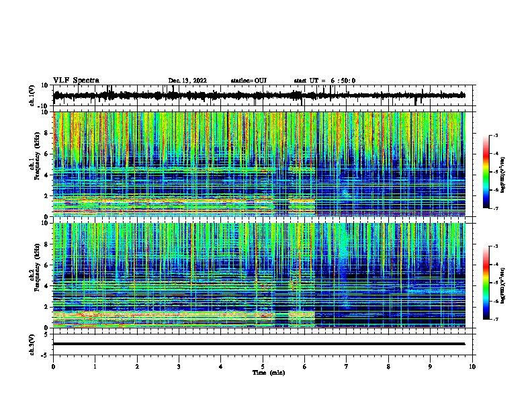The image size is (532, 411).
Task: Click the "5" tick of the ch.3(V) axis
Action: click(46, 334)
